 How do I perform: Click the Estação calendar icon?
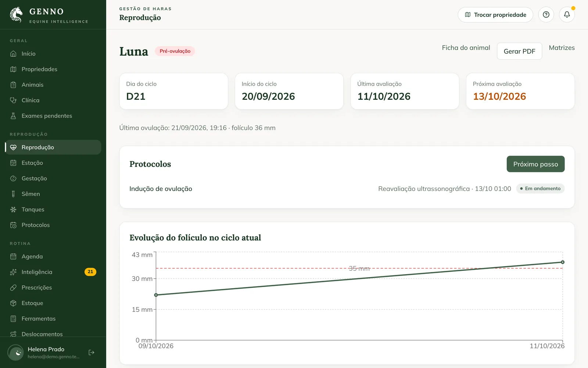click(x=13, y=163)
